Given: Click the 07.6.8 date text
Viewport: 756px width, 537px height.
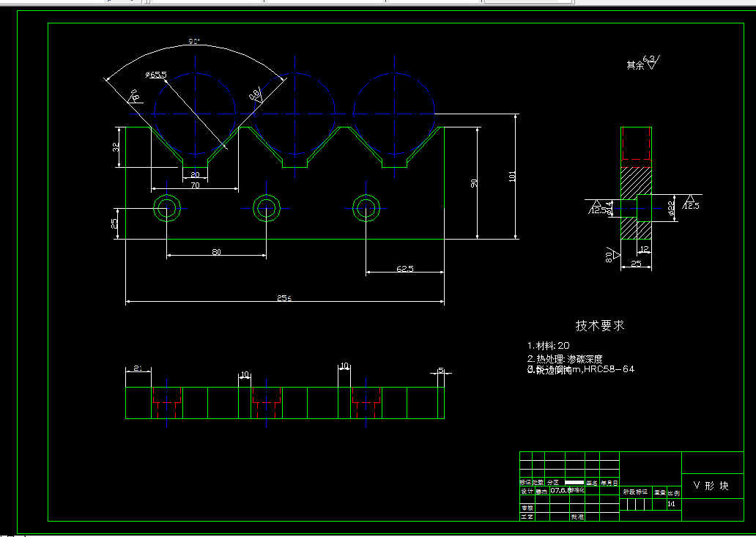Looking at the screenshot, I should pos(560,491).
